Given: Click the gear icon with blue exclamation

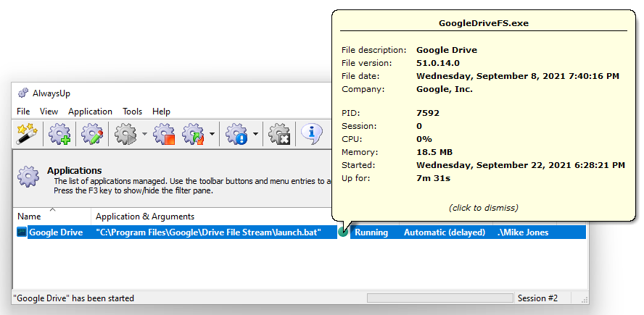Looking at the screenshot, I should click(237, 134).
